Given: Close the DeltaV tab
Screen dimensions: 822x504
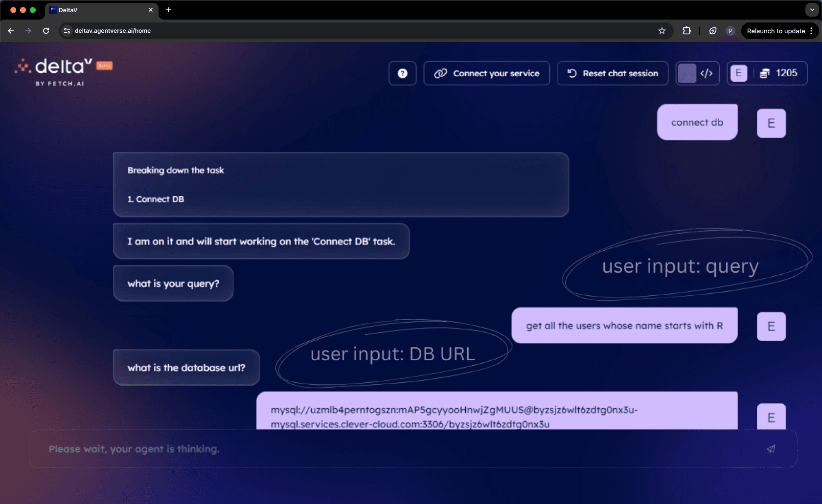Looking at the screenshot, I should click(x=151, y=10).
